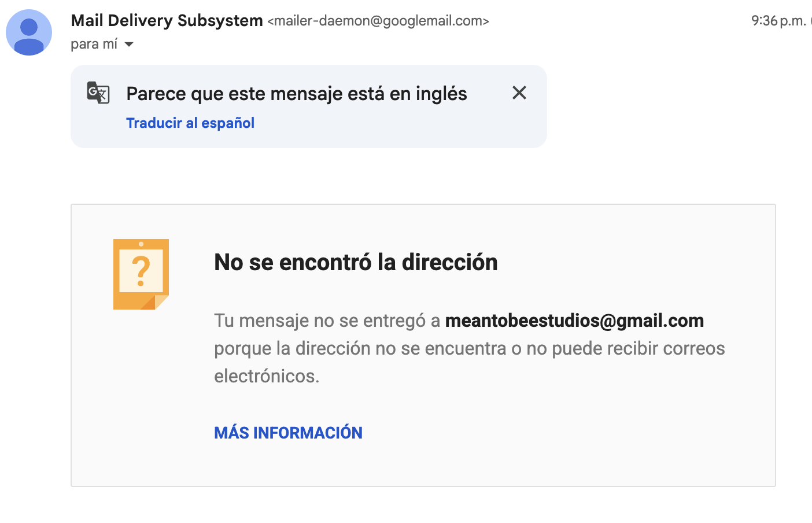This screenshot has width=812, height=523.
Task: Click "Traducir al español" link
Action: coord(190,123)
